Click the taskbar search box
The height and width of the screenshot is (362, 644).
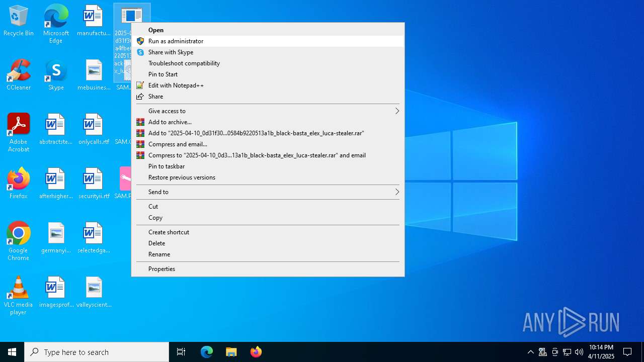(97, 352)
